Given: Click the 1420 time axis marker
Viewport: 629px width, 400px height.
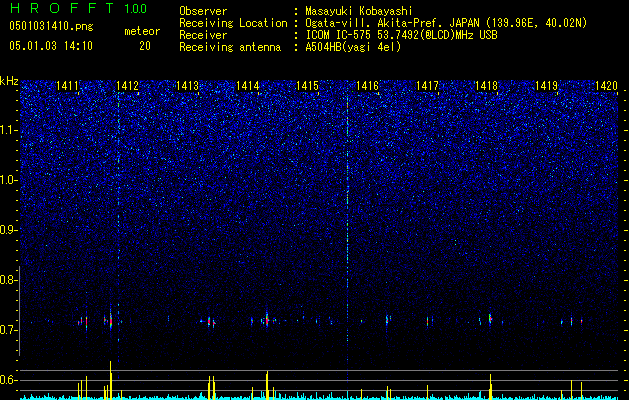Looking at the screenshot, I should click(607, 85).
